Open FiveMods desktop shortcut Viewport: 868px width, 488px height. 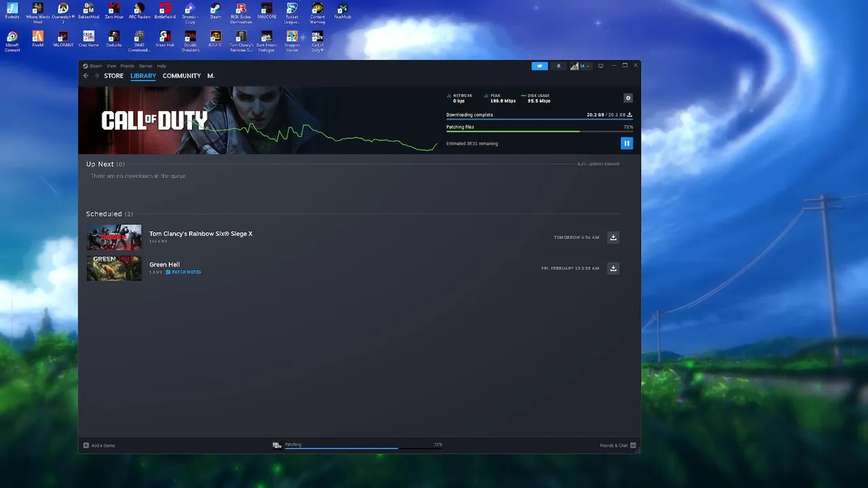(342, 12)
